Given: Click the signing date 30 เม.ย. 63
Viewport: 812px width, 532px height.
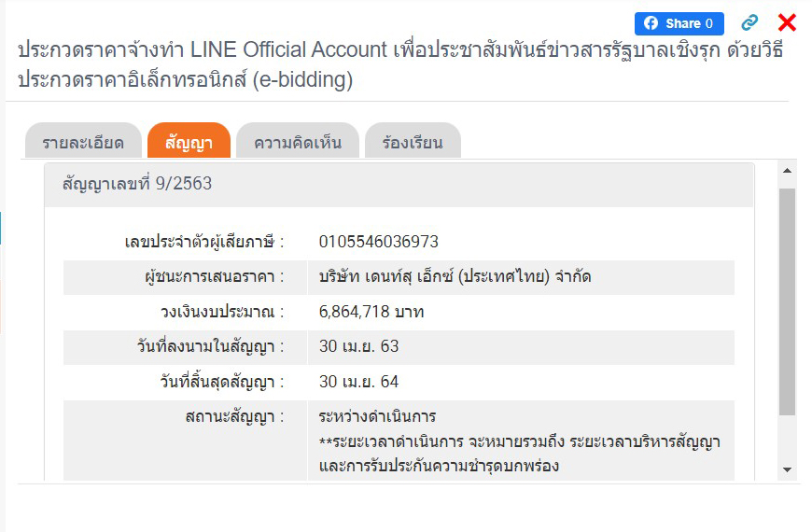Looking at the screenshot, I should pos(358,346).
